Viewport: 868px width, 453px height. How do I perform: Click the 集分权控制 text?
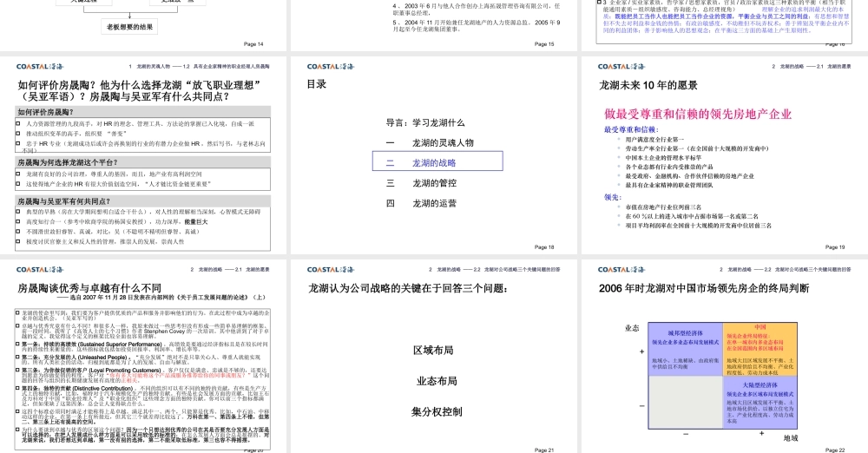[437, 411]
